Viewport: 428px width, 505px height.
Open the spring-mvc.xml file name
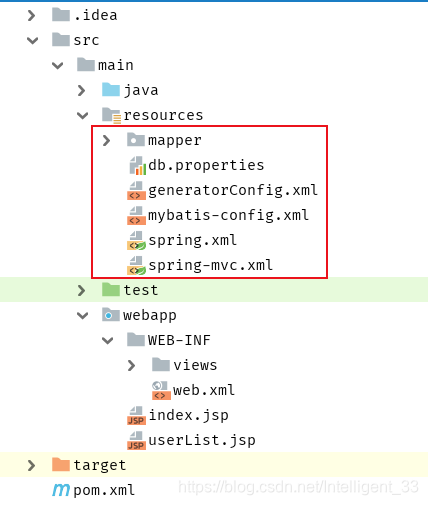point(210,266)
